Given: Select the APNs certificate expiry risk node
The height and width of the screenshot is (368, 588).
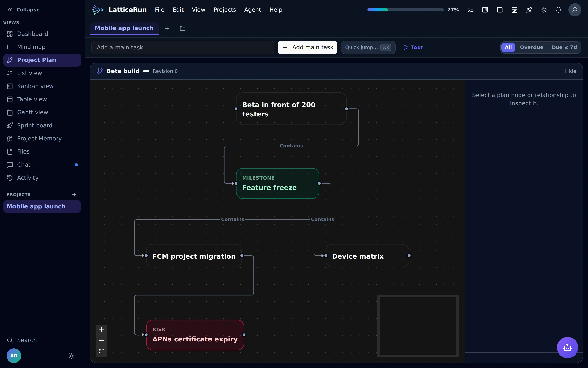Looking at the screenshot, I should pos(195,335).
